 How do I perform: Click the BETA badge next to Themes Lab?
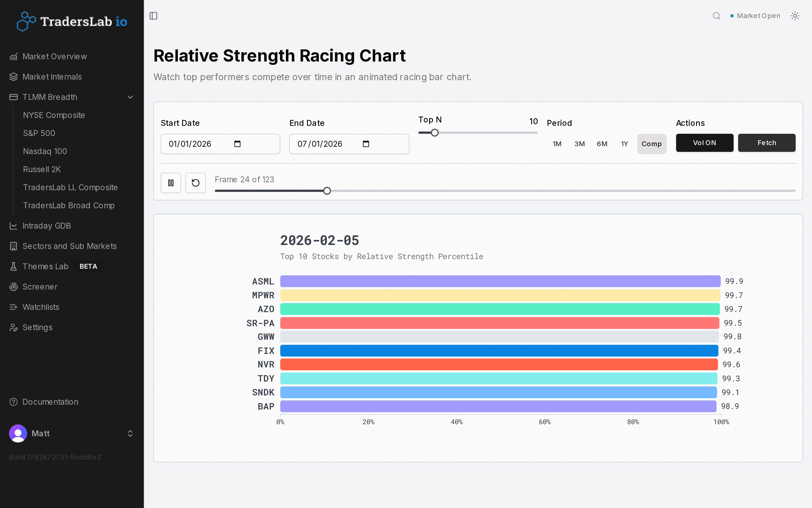88,266
